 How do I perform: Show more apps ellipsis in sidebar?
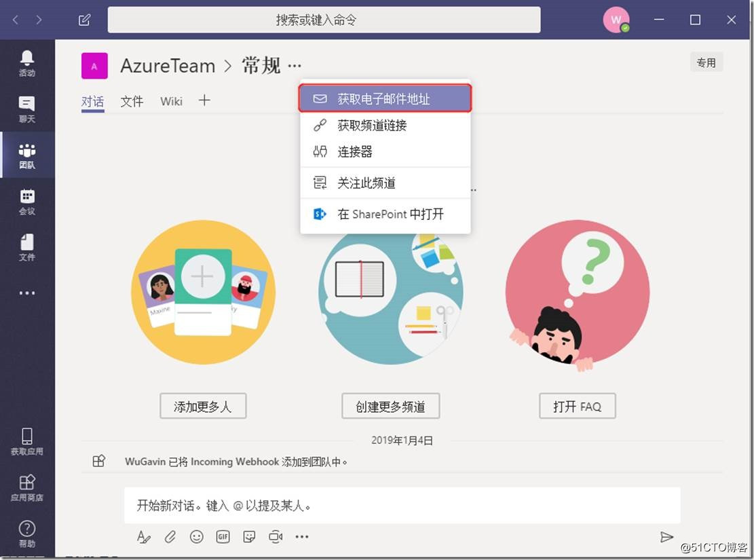click(x=27, y=293)
